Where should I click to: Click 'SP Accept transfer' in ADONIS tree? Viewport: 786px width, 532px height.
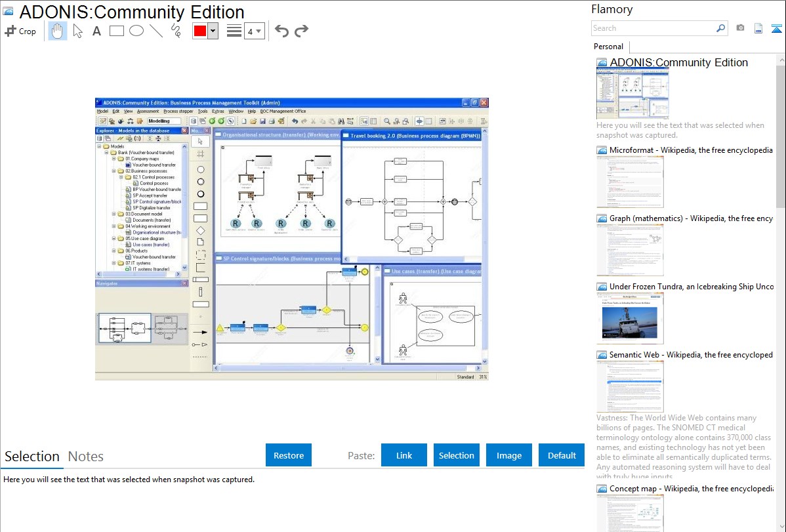coord(150,195)
